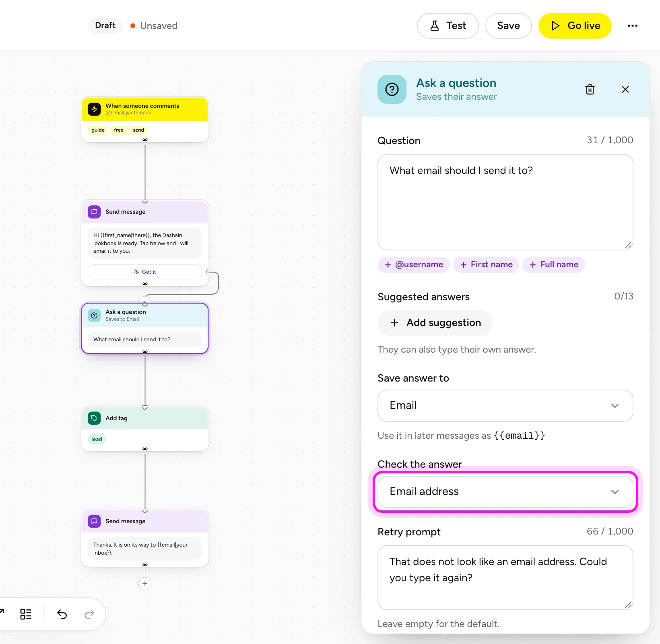Image resolution: width=660 pixels, height=644 pixels.
Task: Close the Ask a question panel
Action: (625, 89)
